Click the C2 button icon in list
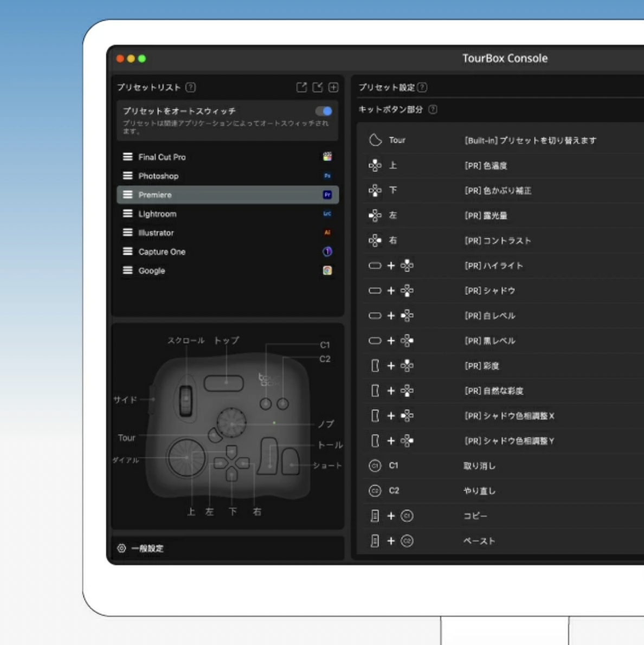The width and height of the screenshot is (644, 645). pos(375,491)
